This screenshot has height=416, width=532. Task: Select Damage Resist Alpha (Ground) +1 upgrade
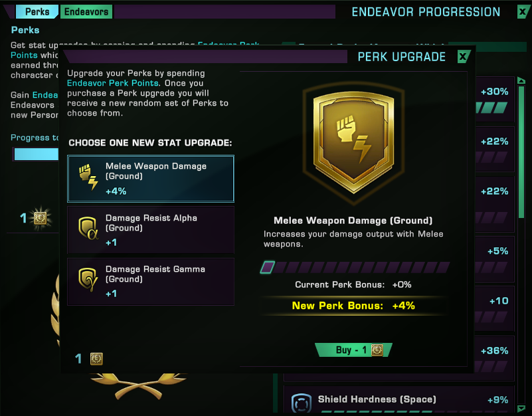151,230
